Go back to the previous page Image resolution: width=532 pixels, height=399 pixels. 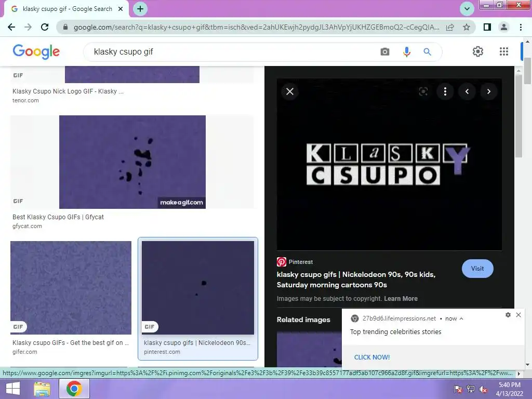[x=11, y=27]
